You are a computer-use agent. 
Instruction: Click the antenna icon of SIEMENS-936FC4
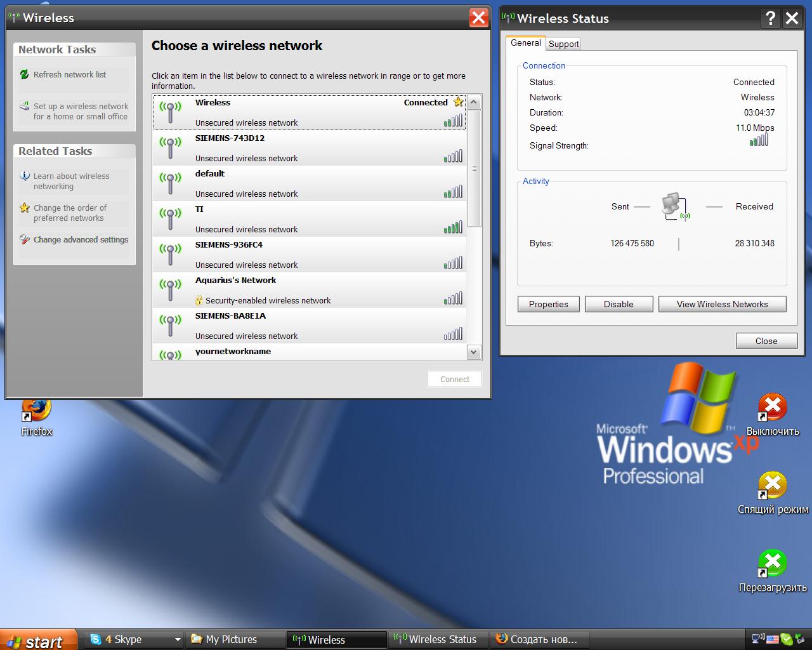(x=170, y=255)
